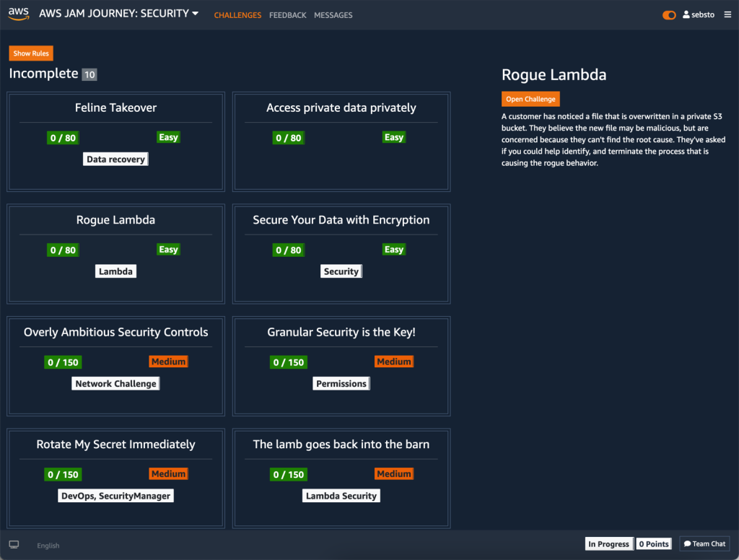This screenshot has width=739, height=560.
Task: Click the monitor icon in the footer
Action: click(x=14, y=545)
